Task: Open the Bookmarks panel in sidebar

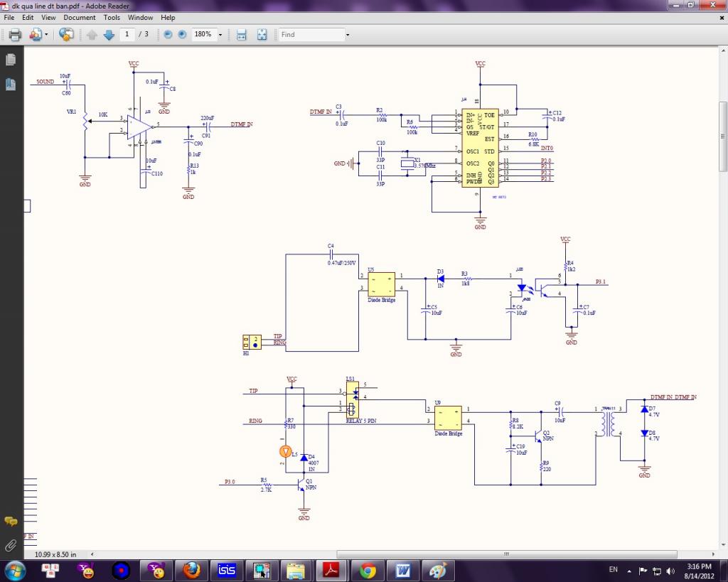Action: tap(11, 85)
